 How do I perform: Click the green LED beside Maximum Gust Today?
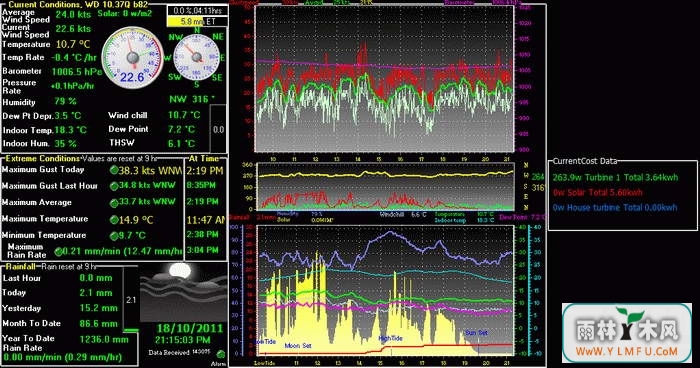(114, 170)
